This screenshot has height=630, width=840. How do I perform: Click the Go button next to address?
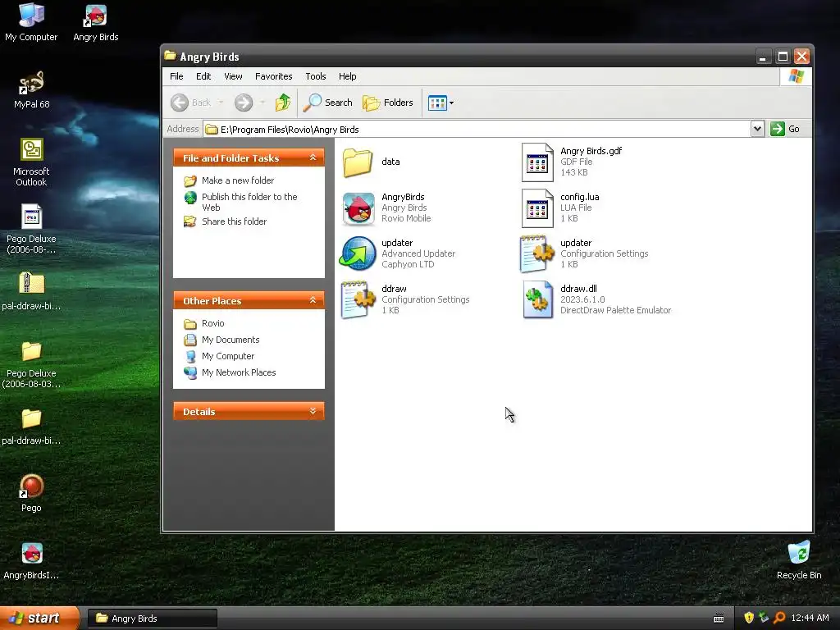point(785,129)
